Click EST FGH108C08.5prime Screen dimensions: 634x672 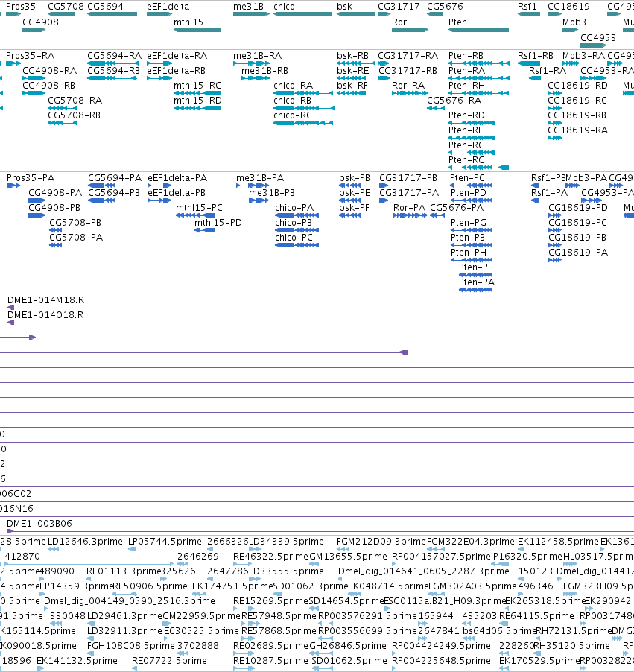coord(130,646)
